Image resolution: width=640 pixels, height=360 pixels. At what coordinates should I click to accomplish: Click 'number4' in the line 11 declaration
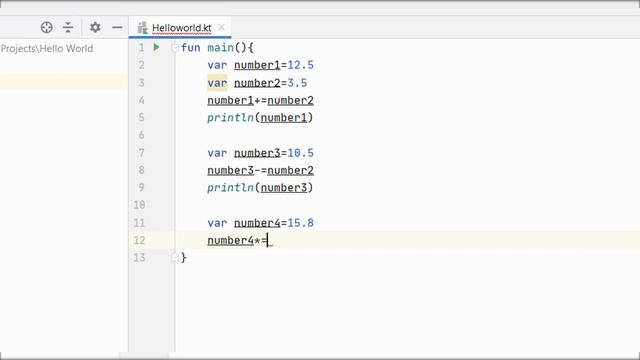tap(257, 223)
